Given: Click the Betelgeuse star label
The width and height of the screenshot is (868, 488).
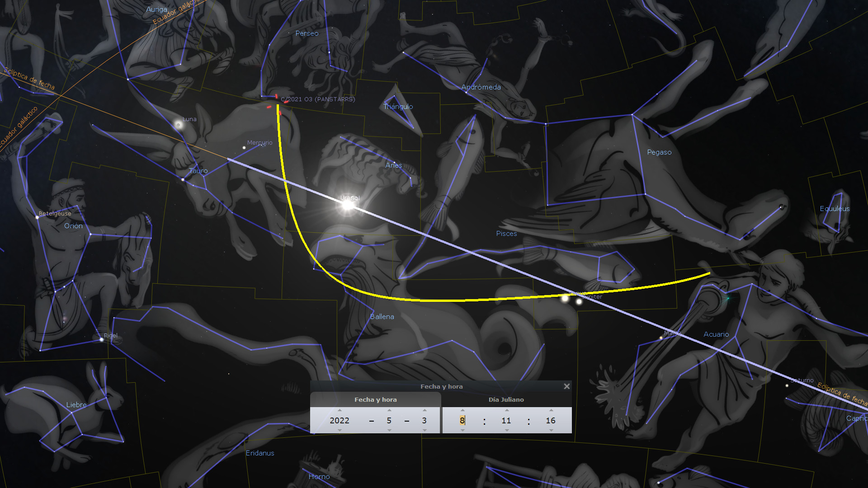Looking at the screenshot, I should point(55,214).
